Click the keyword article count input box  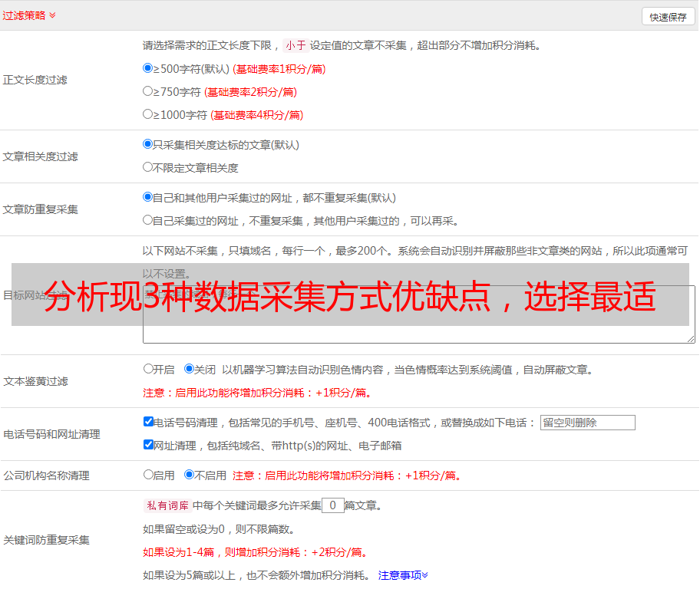pos(333,505)
